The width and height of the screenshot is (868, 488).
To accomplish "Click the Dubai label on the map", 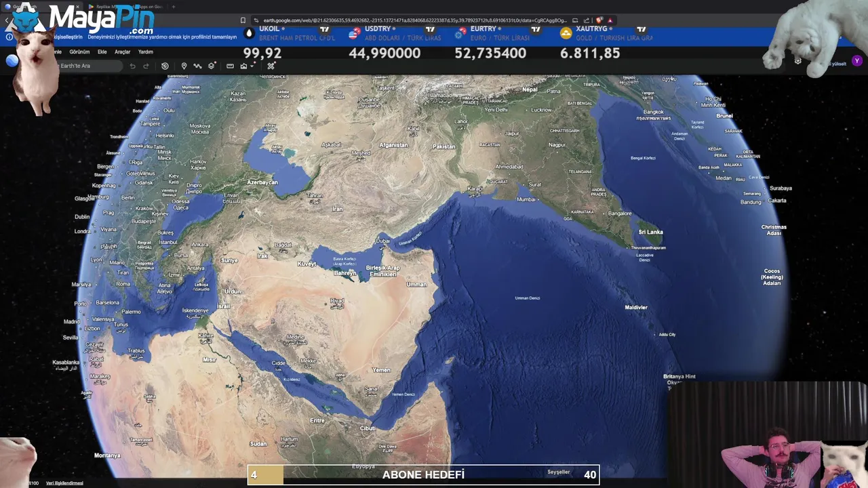I will click(x=383, y=241).
